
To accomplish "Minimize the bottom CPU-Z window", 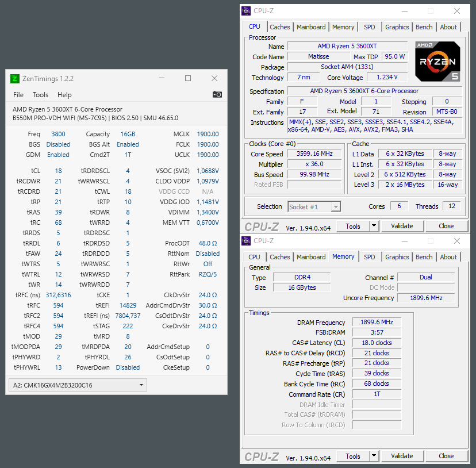I will pyautogui.click(x=404, y=241).
